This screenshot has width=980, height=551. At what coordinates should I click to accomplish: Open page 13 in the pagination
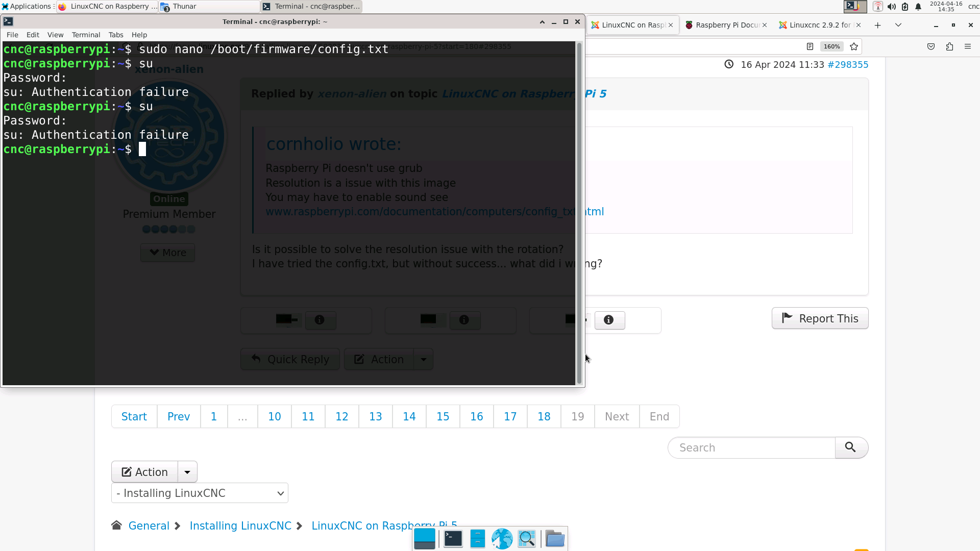click(376, 417)
